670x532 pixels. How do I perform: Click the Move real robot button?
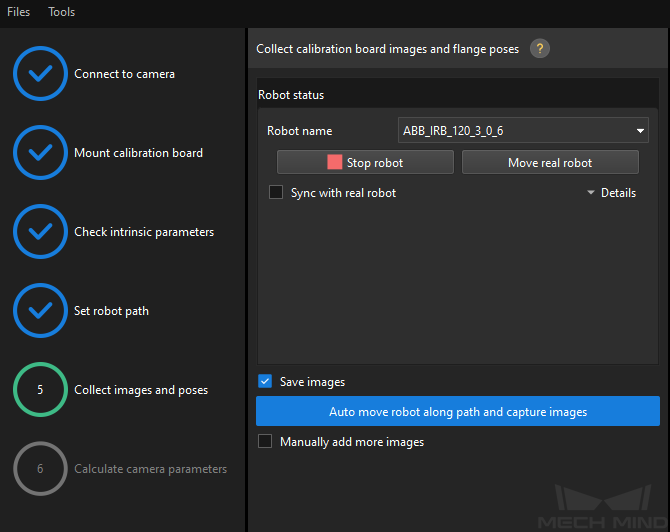[550, 162]
